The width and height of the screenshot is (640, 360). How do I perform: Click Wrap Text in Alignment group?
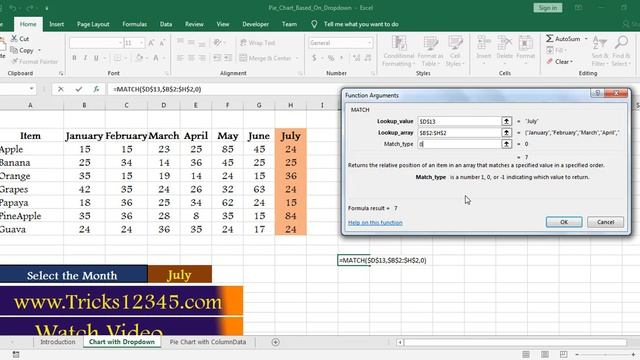257,42
